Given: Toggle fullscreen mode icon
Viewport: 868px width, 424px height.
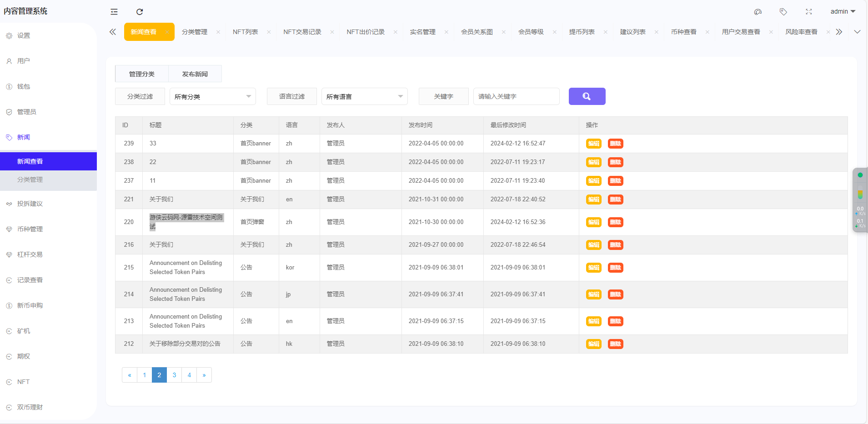Looking at the screenshot, I should 809,12.
